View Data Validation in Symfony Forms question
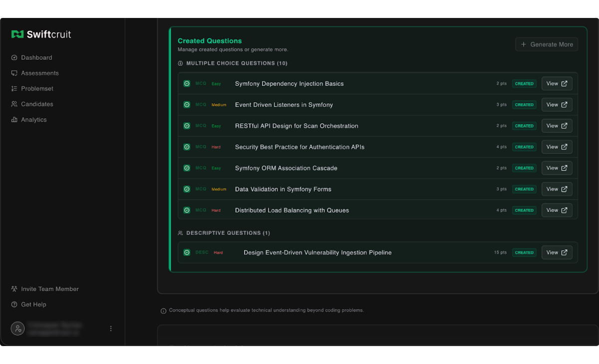Image resolution: width=599 pixels, height=364 pixels. [557, 189]
